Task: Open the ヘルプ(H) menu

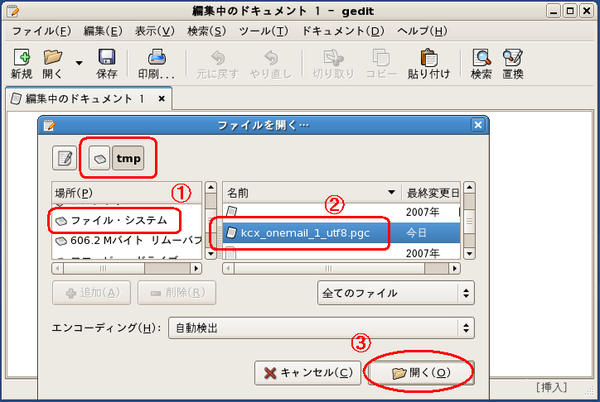Action: [422, 31]
